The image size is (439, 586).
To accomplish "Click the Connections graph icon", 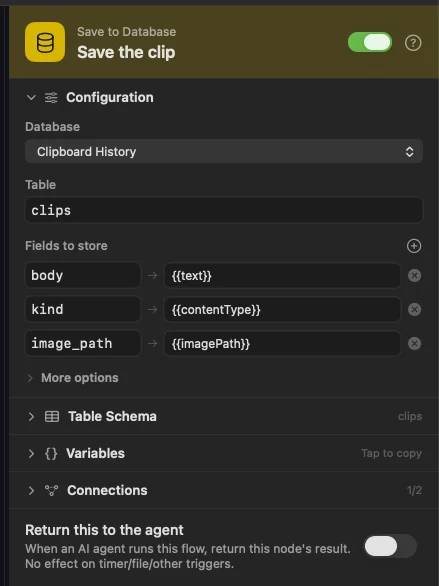I will point(52,490).
